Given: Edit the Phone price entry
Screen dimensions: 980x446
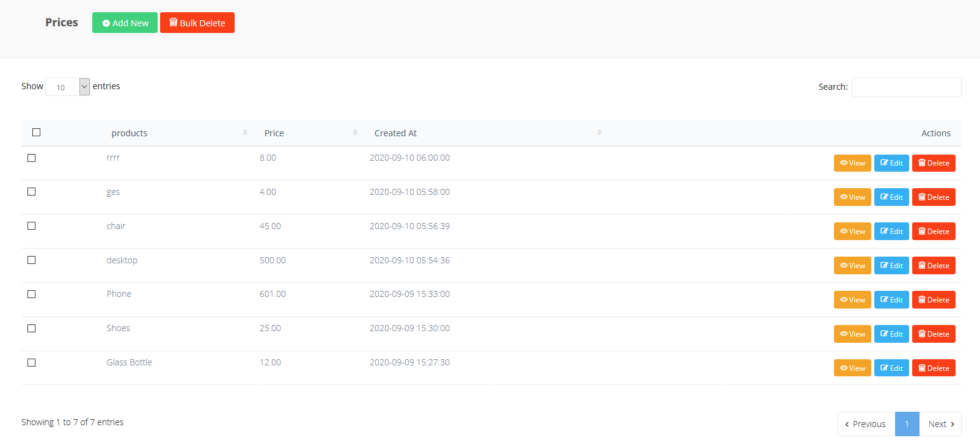Looking at the screenshot, I should pyautogui.click(x=891, y=300).
